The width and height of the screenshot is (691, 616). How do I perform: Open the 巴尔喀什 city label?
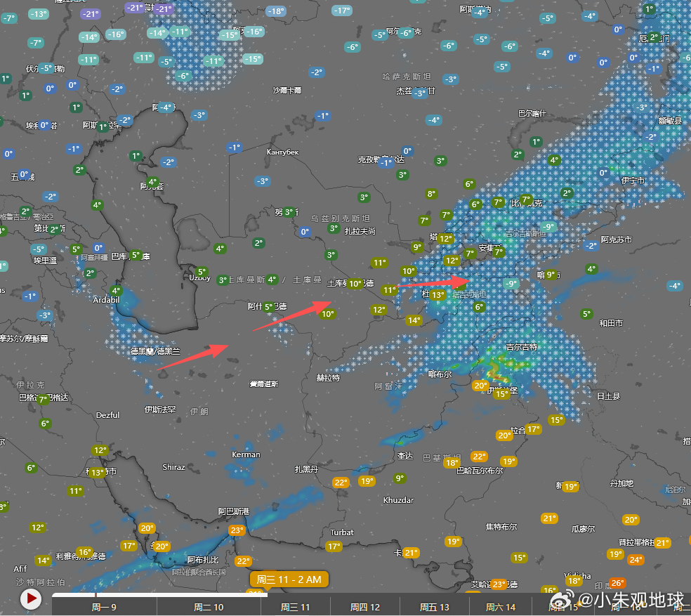tap(532, 113)
